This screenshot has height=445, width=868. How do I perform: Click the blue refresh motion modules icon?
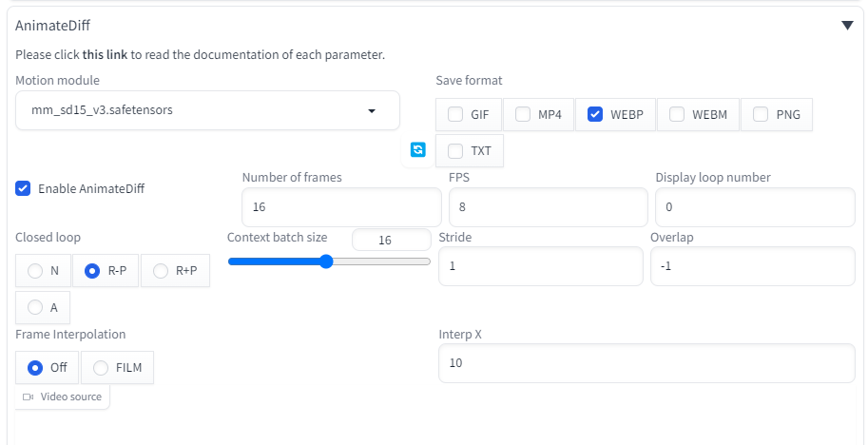point(418,149)
